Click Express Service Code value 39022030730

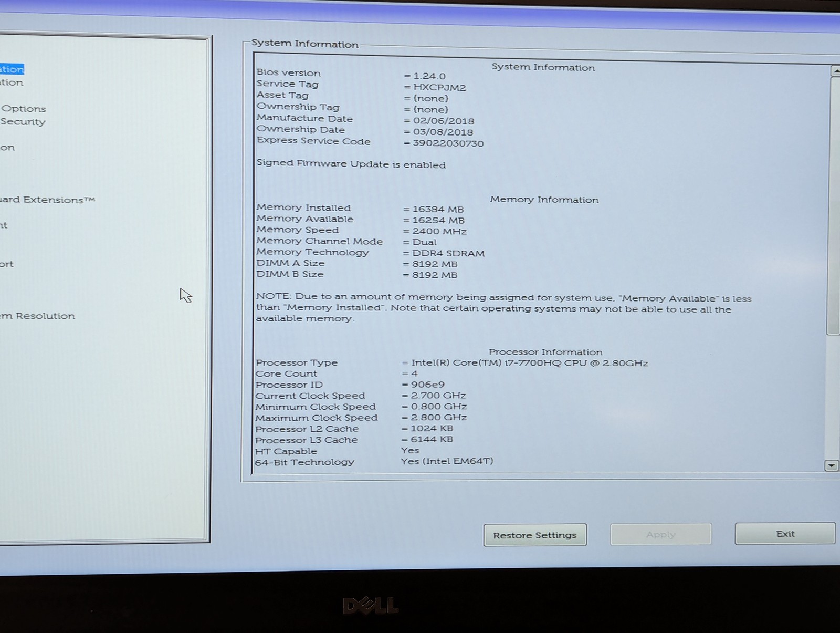click(448, 143)
